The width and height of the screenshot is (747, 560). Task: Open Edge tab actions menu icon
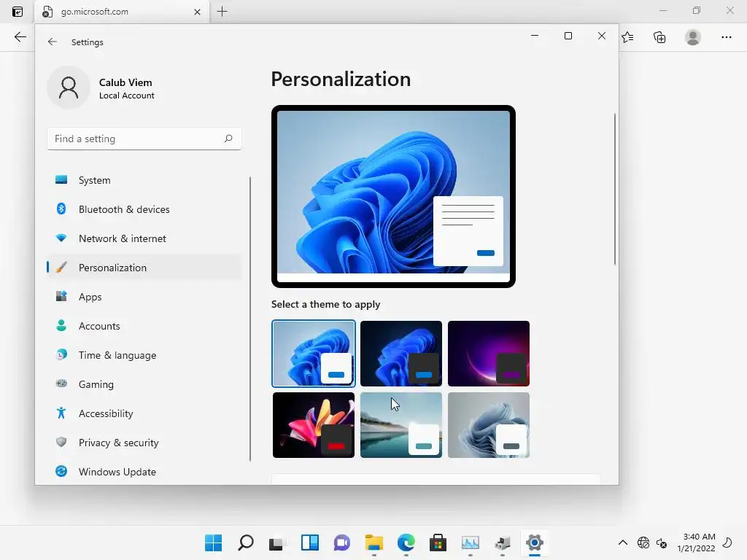[x=18, y=12]
